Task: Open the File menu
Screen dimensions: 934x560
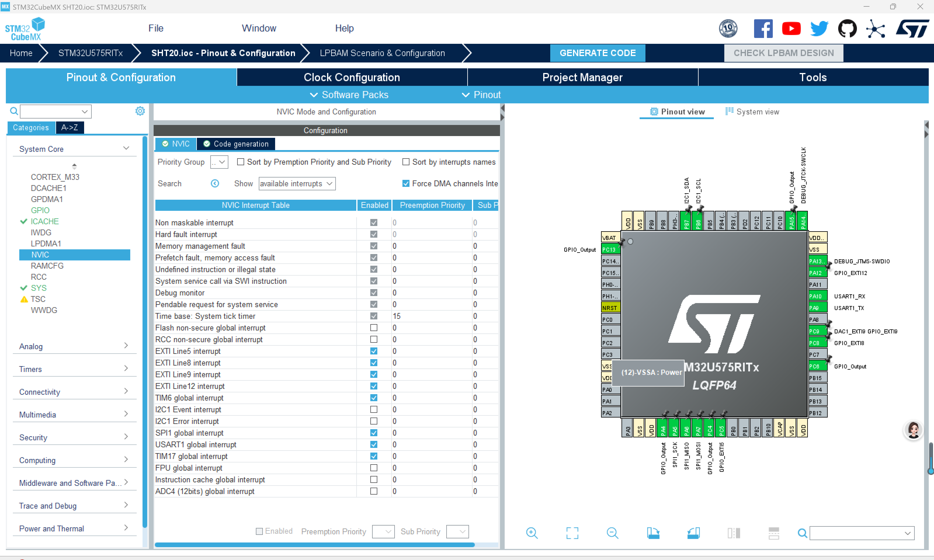Action: pyautogui.click(x=155, y=28)
